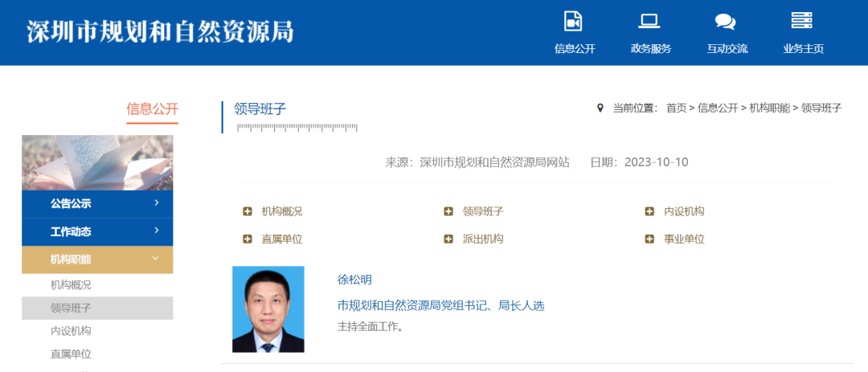Open the 事业单位 content link

(684, 239)
